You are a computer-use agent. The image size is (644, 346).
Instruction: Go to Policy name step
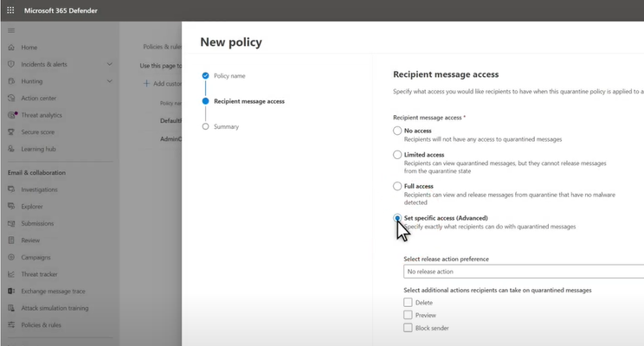(x=229, y=76)
